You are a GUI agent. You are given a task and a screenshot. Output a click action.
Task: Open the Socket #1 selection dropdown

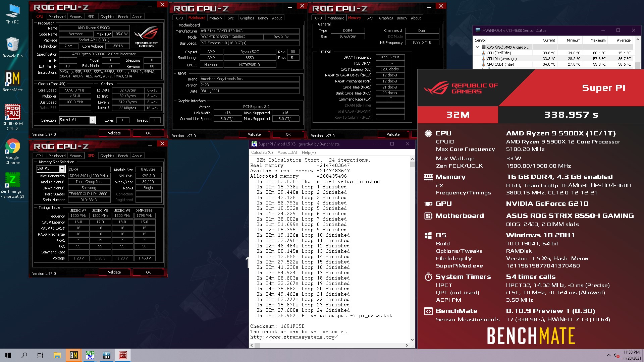92,120
